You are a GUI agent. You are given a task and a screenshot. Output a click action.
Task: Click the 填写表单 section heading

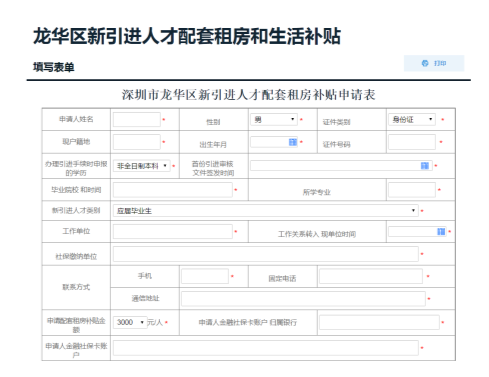[x=54, y=67]
